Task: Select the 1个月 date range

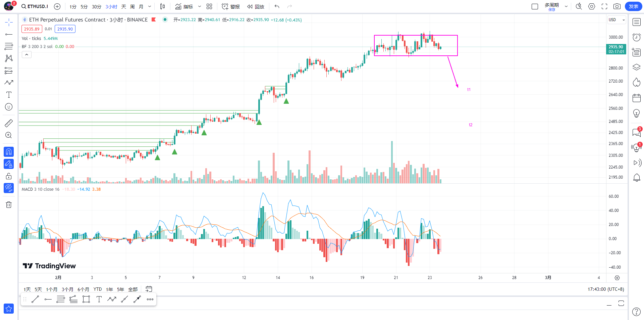Action: (x=52, y=289)
